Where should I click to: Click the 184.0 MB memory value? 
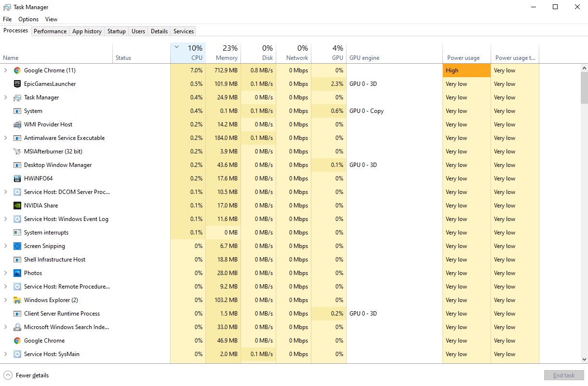click(225, 138)
